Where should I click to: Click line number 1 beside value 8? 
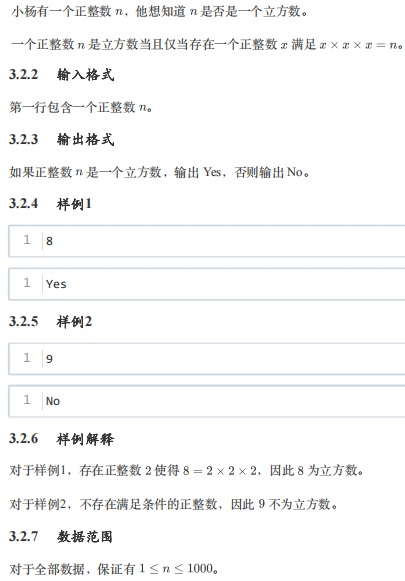click(27, 240)
